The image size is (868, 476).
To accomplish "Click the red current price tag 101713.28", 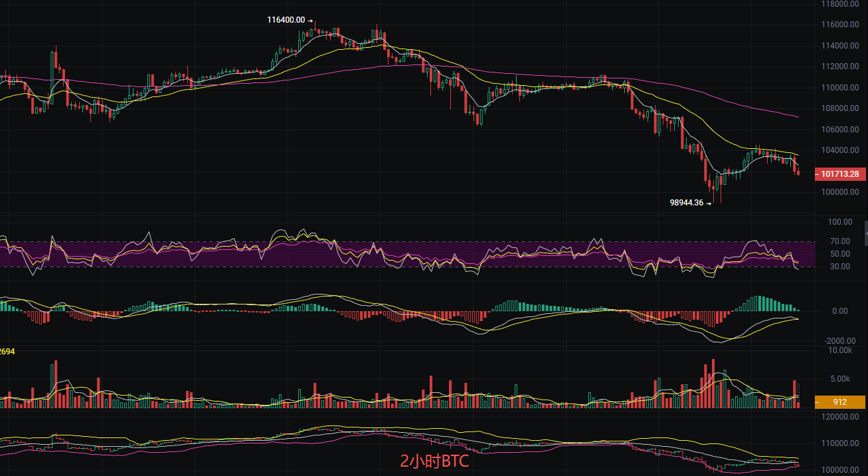I will coord(839,174).
